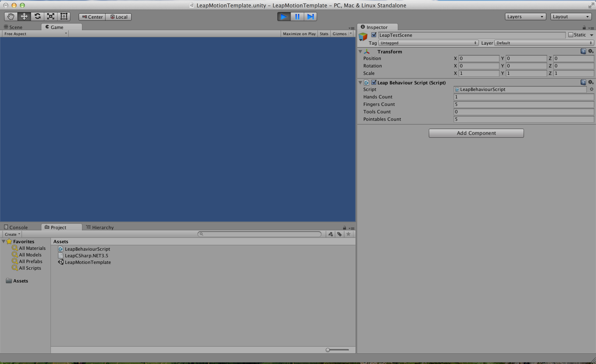Open Transform gear settings menu

click(590, 51)
